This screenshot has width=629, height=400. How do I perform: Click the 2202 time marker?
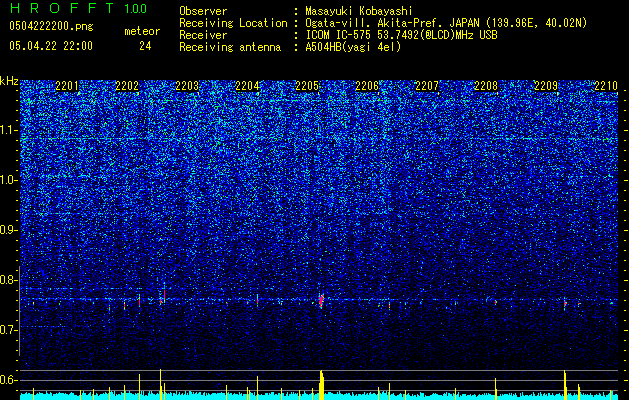pos(127,86)
